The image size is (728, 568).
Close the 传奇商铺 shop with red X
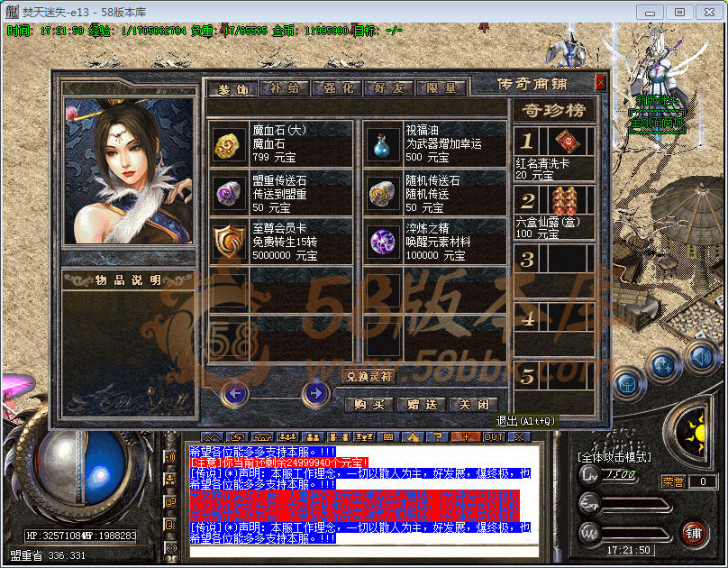(600, 82)
